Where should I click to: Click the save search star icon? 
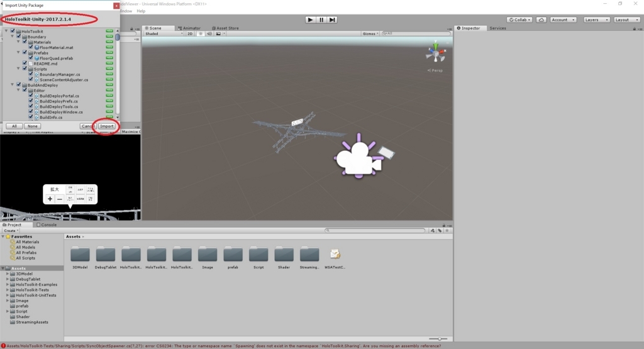(447, 231)
